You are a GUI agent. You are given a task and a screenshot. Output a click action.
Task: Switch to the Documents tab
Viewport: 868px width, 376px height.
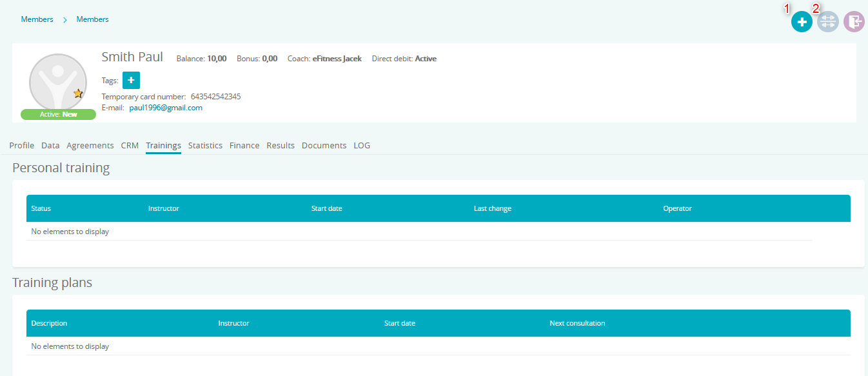click(324, 146)
